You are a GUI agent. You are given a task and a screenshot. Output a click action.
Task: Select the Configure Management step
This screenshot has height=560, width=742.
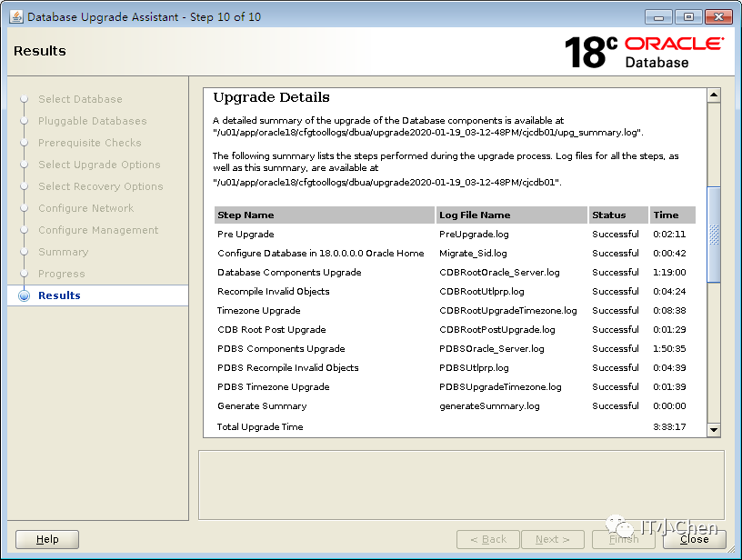point(98,230)
